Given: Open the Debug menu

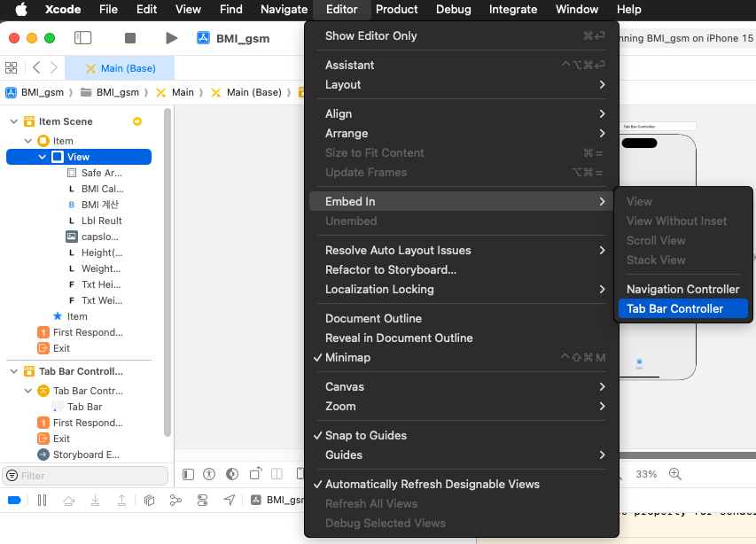Looking at the screenshot, I should [x=453, y=9].
